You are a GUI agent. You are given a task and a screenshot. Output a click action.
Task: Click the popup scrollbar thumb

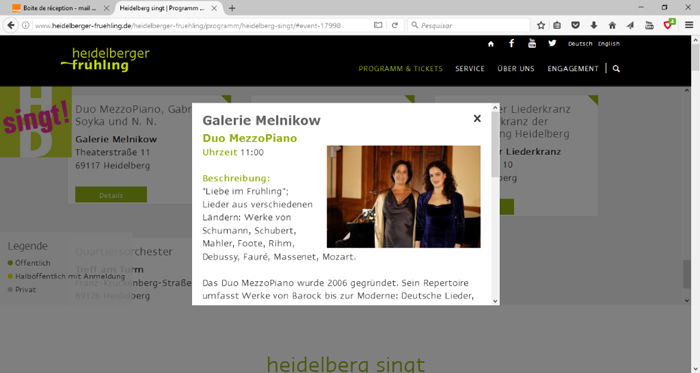pyautogui.click(x=495, y=144)
